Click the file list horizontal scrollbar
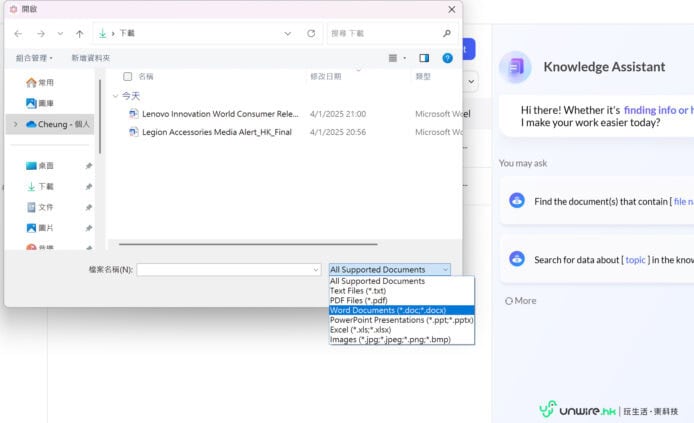Image resolution: width=694 pixels, height=423 pixels. [248, 244]
